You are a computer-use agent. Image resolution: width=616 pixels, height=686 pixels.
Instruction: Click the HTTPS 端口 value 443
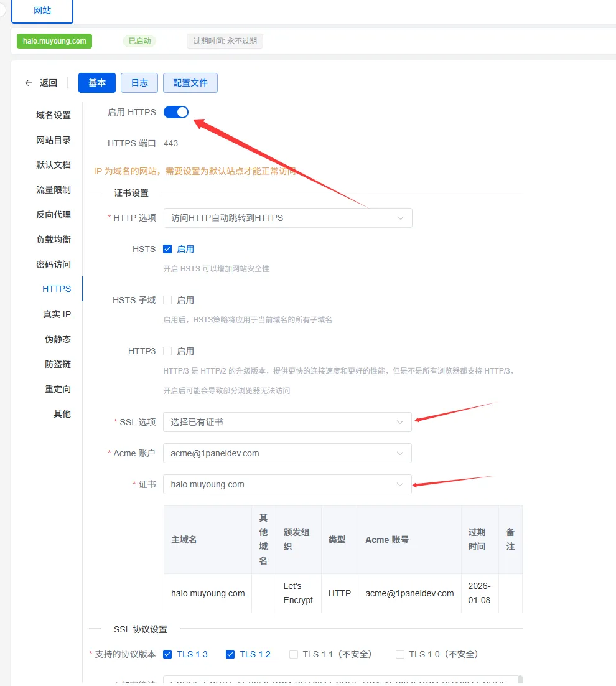(x=170, y=144)
